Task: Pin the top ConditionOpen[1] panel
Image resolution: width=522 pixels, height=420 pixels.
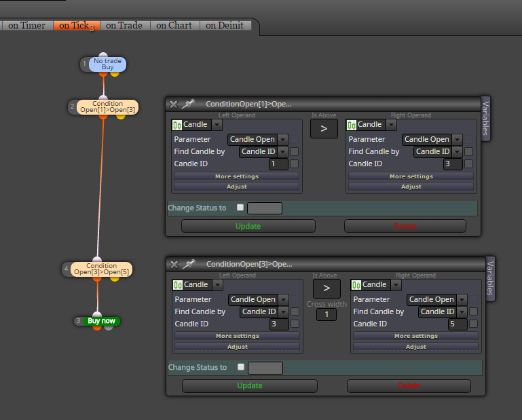Action: (x=188, y=104)
